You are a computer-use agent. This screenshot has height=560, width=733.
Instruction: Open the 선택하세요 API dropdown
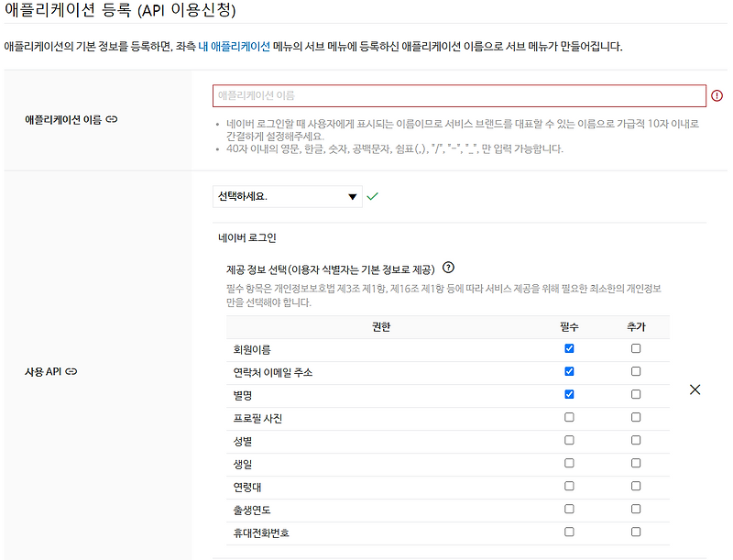click(x=289, y=197)
